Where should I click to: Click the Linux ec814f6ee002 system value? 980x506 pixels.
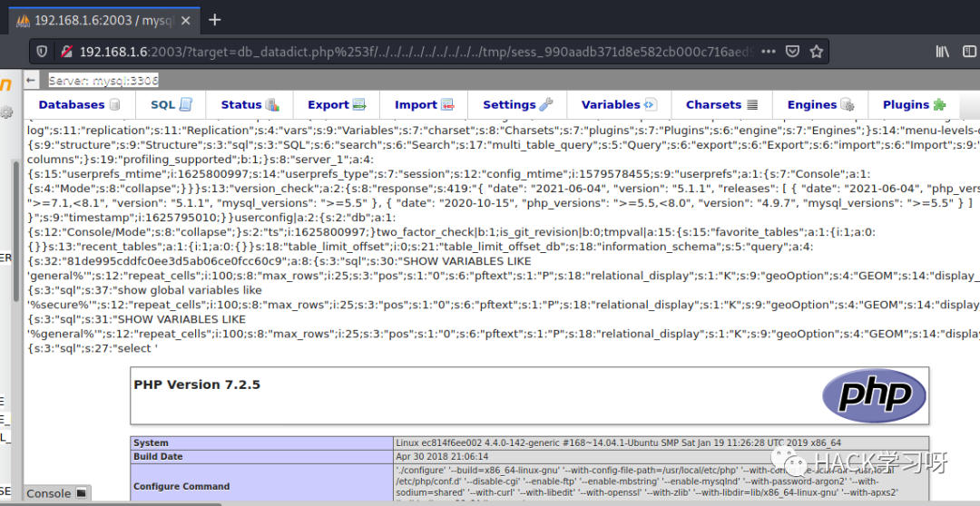coord(618,443)
